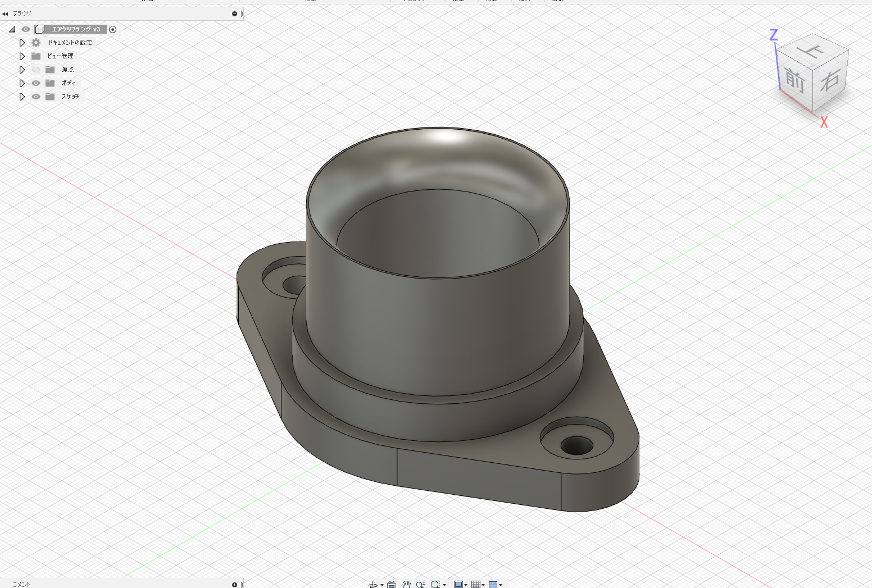Image resolution: width=872 pixels, height=588 pixels.
Task: Click the Z axis label on ViewCube
Action: [x=774, y=35]
